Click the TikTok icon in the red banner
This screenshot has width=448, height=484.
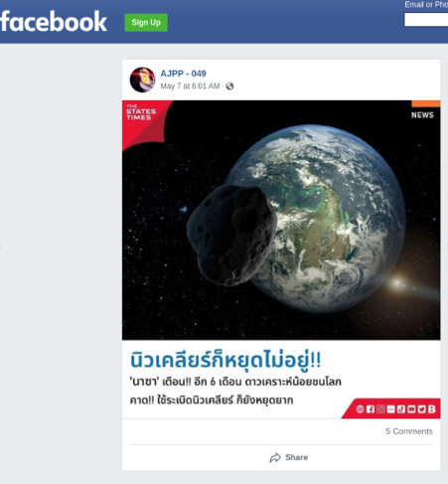pos(401,409)
